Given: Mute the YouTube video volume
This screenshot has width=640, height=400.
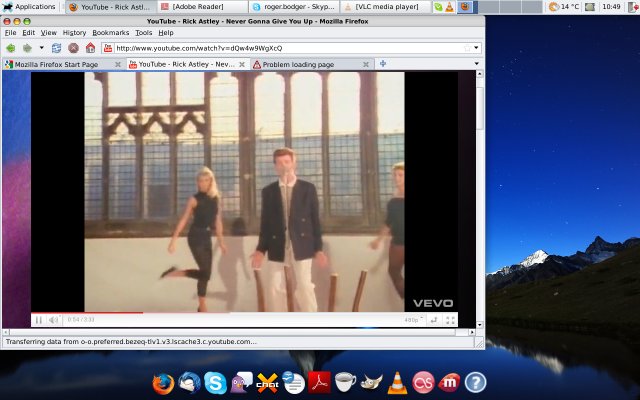Looking at the screenshot, I should tap(54, 320).
